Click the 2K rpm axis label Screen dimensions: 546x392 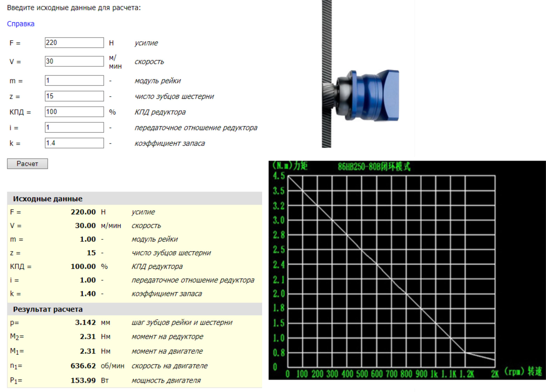click(495, 374)
